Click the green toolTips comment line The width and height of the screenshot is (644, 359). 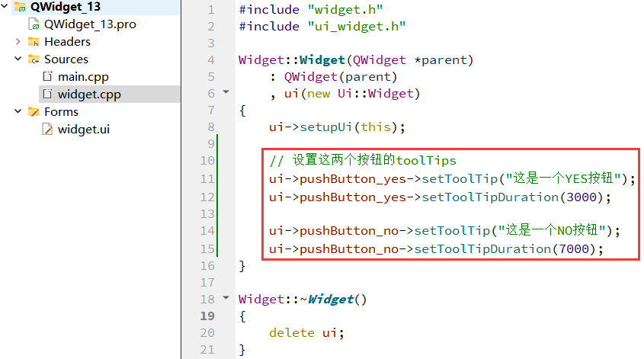point(363,160)
